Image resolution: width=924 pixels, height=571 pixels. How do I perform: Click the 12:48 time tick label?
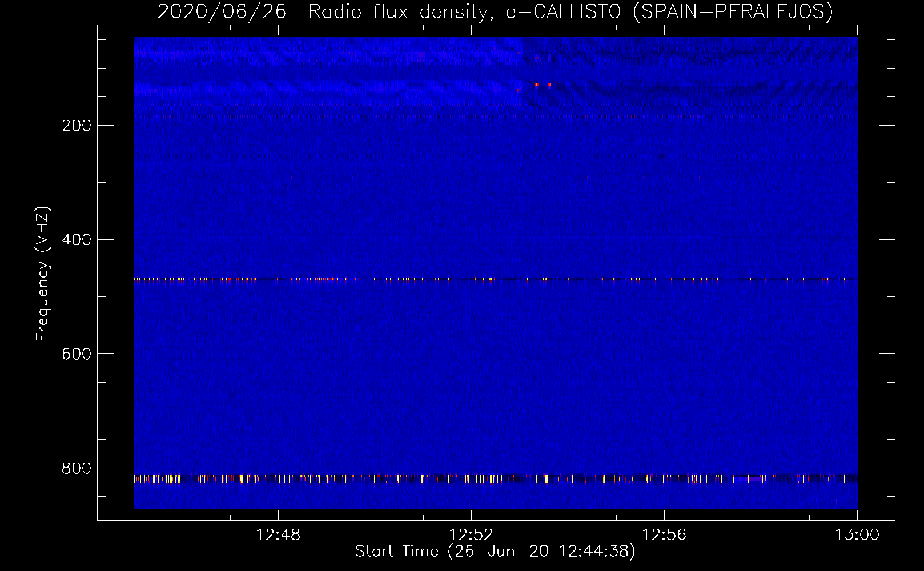[x=278, y=535]
